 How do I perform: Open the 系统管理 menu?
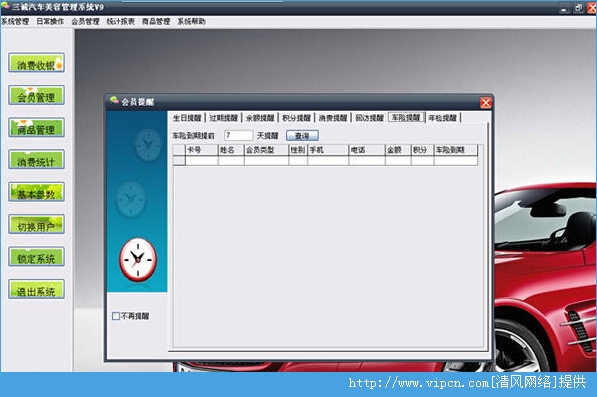(15, 21)
